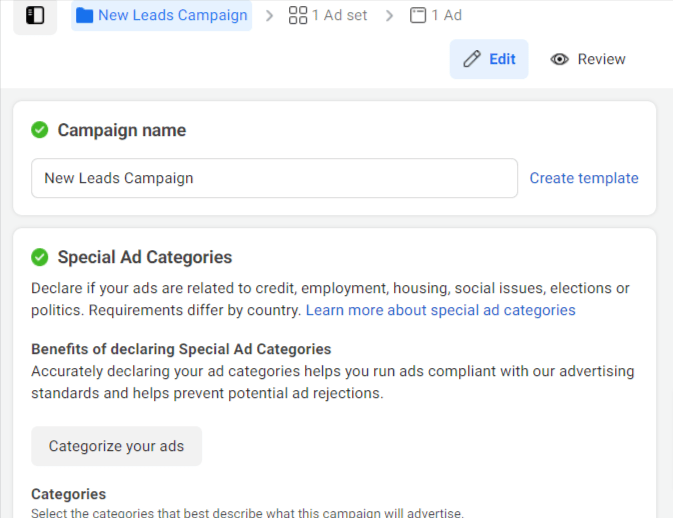Click green checkmark beside Campaign name heading
The width and height of the screenshot is (673, 518).
(40, 130)
